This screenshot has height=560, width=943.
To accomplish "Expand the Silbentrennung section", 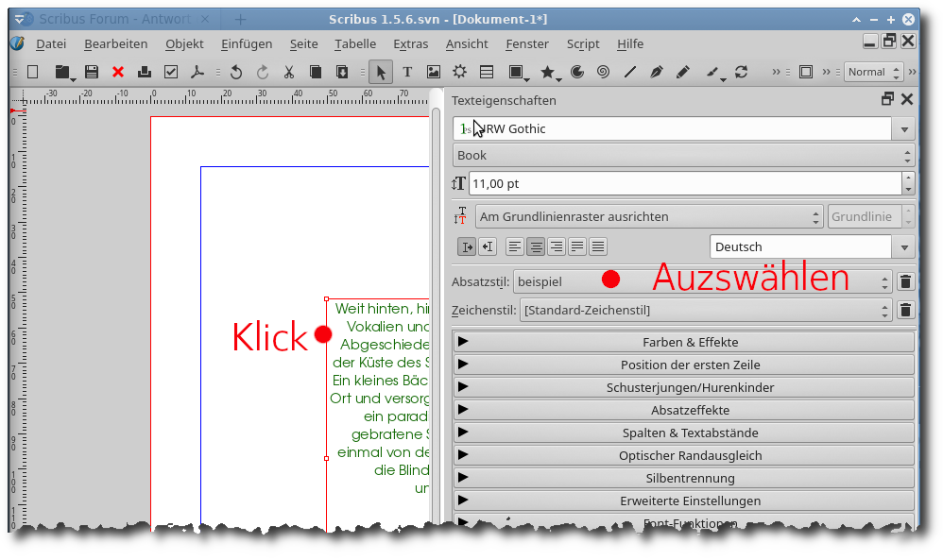I will point(684,478).
